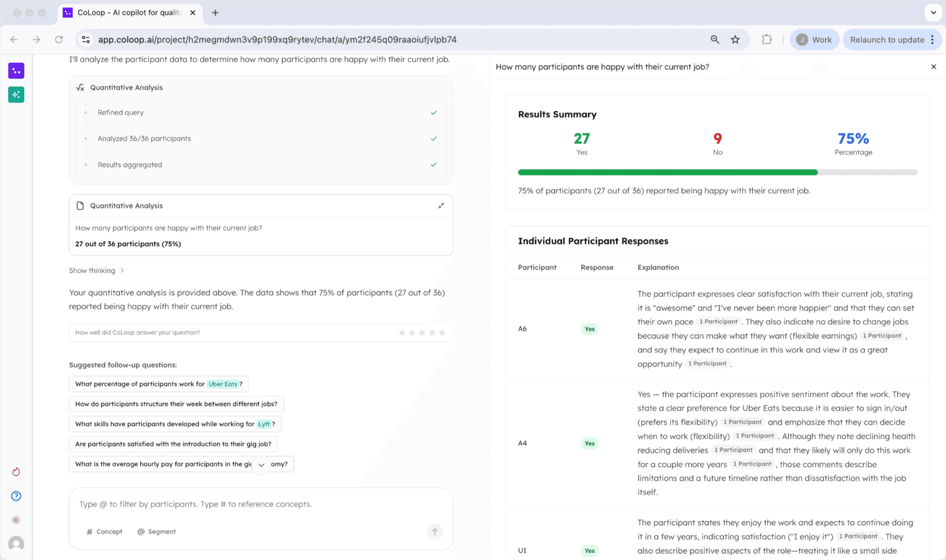The width and height of the screenshot is (946, 560).
Task: Open the help question mark icon
Action: tap(16, 496)
